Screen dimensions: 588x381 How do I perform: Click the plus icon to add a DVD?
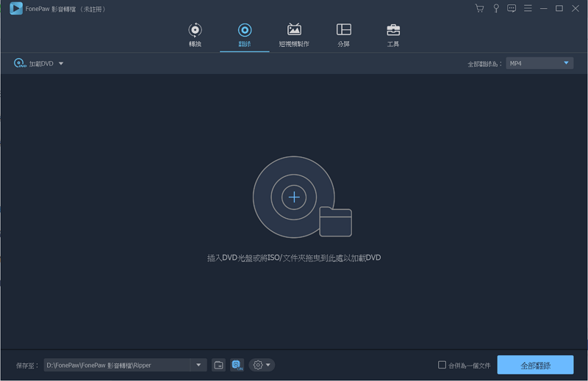(x=294, y=197)
